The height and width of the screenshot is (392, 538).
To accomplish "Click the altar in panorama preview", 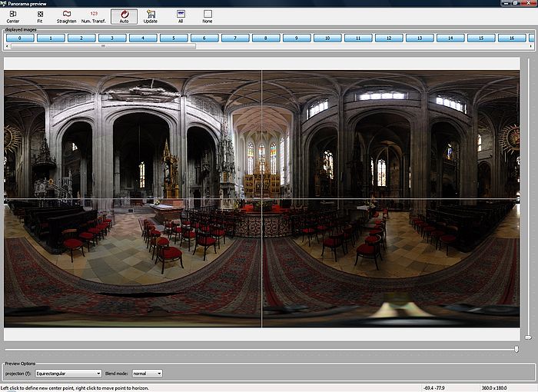I will 262,184.
